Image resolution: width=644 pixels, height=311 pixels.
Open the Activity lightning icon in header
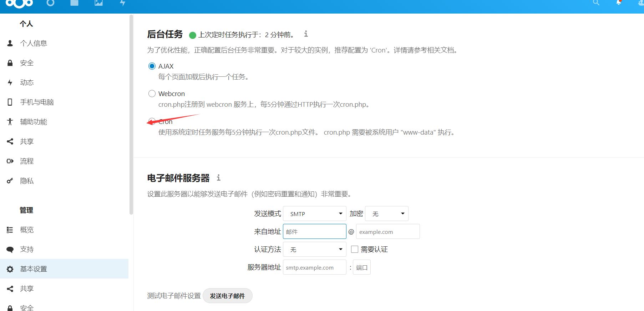point(122,3)
